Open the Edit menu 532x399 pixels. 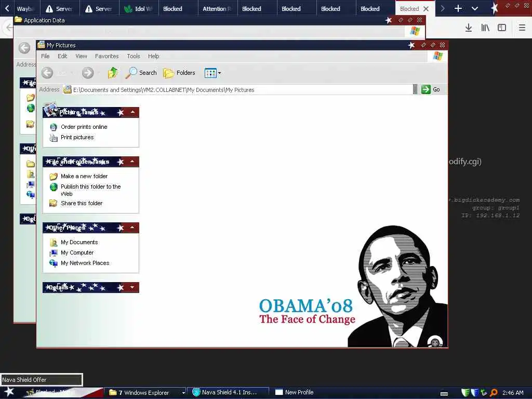click(x=62, y=56)
